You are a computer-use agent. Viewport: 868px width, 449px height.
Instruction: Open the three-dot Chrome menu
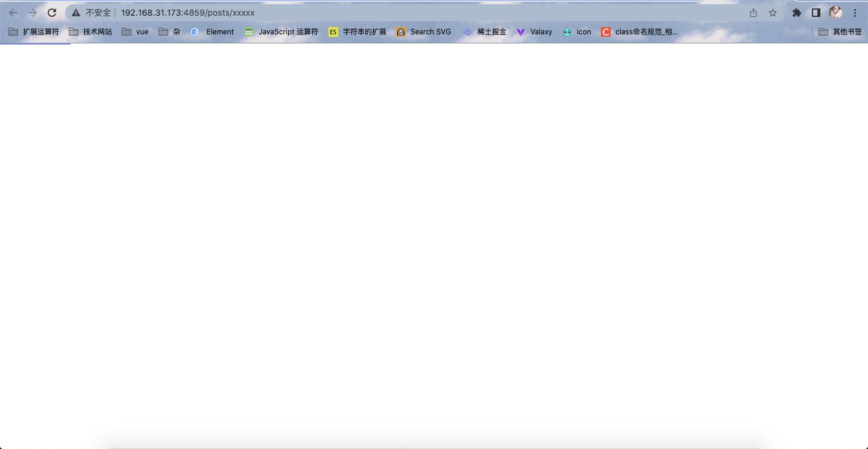(x=855, y=12)
